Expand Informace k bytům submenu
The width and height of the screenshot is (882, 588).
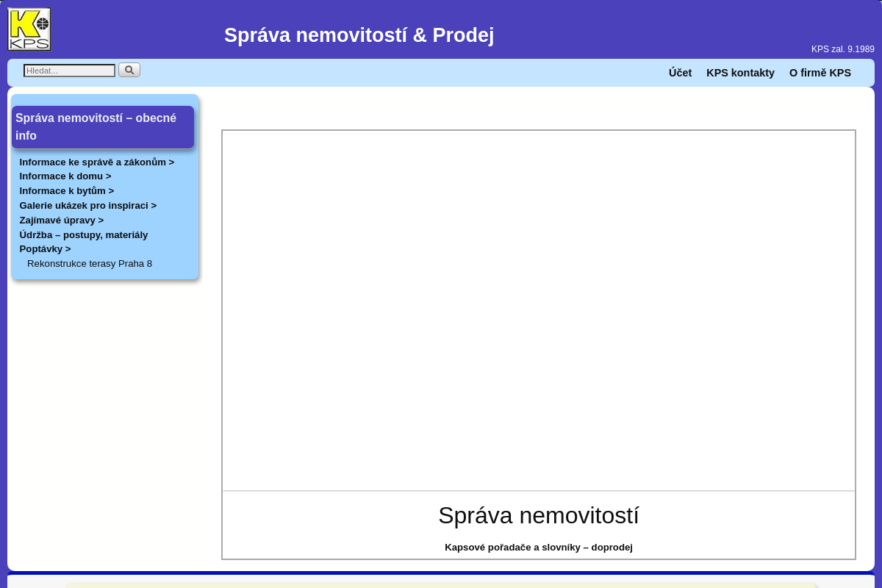pos(67,191)
